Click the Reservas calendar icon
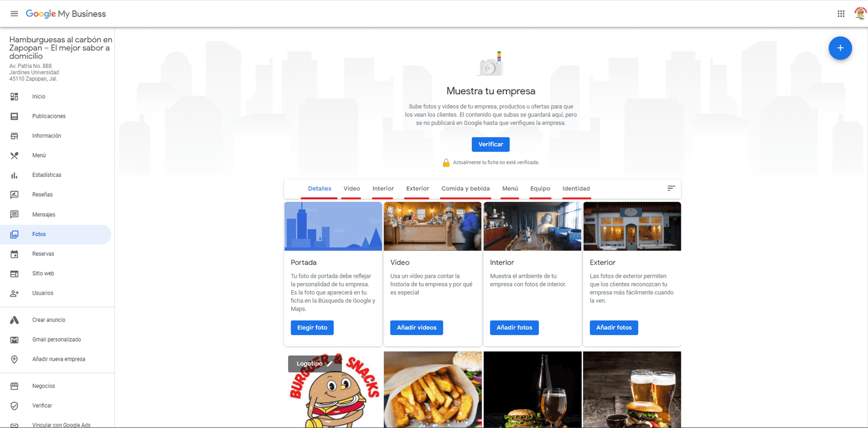The height and width of the screenshot is (428, 868). click(x=14, y=254)
